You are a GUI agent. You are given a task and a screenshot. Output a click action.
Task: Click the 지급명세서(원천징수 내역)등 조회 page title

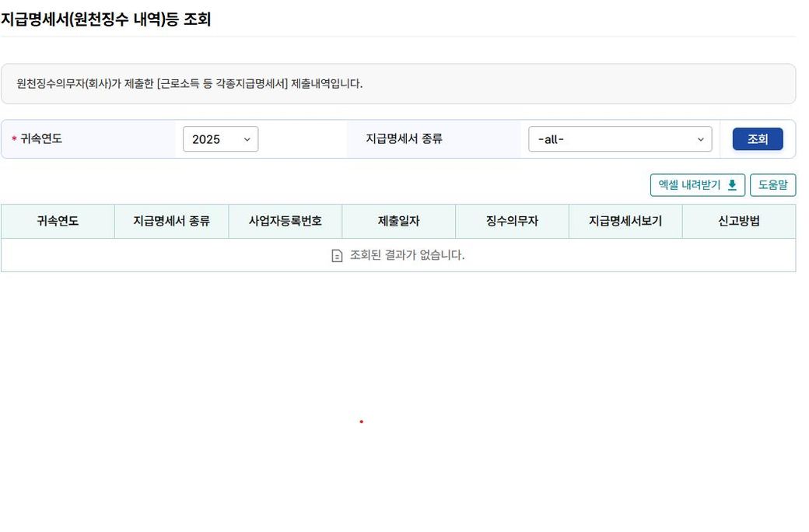[106, 19]
